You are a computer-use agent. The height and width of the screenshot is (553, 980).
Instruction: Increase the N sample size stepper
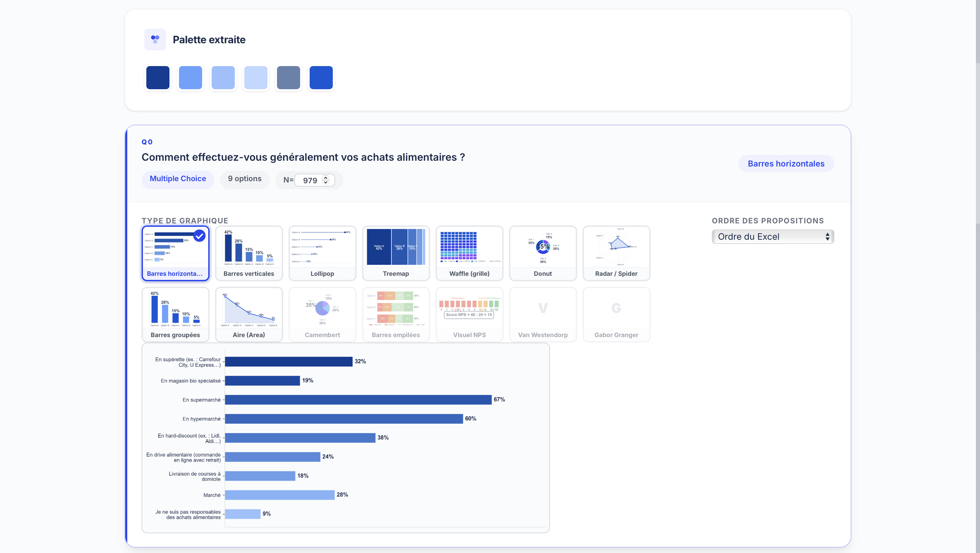pos(326,177)
